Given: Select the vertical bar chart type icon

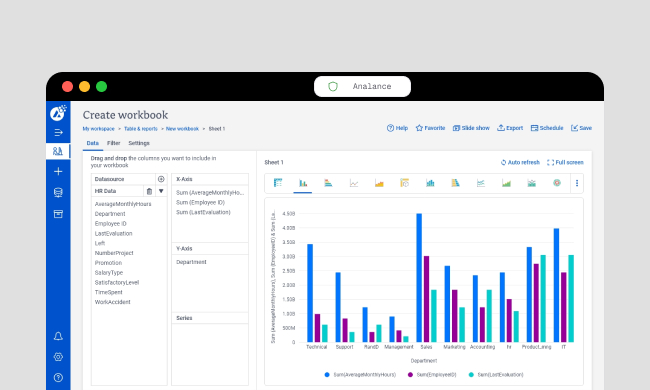Looking at the screenshot, I should click(303, 183).
